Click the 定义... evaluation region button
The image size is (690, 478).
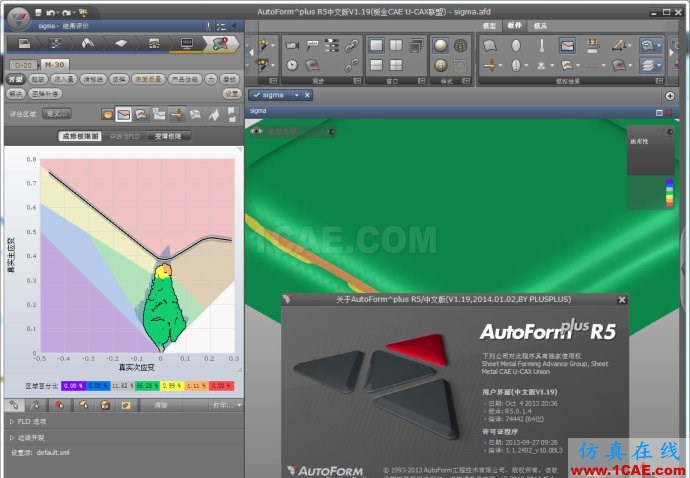pos(57,114)
